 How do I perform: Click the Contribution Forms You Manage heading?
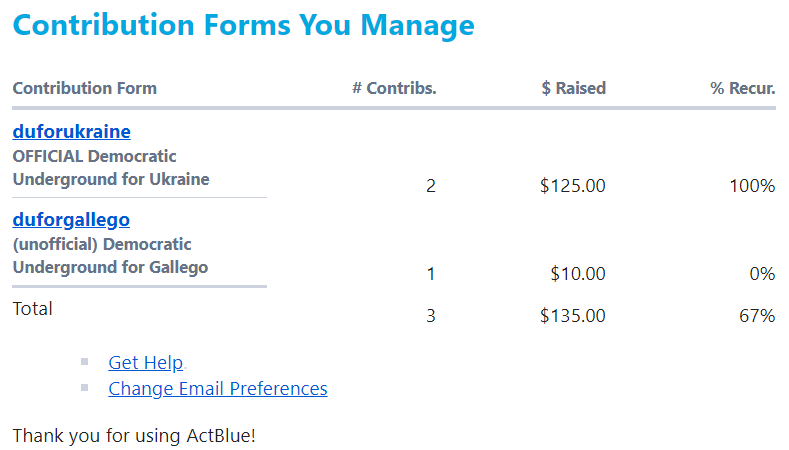pyautogui.click(x=243, y=25)
